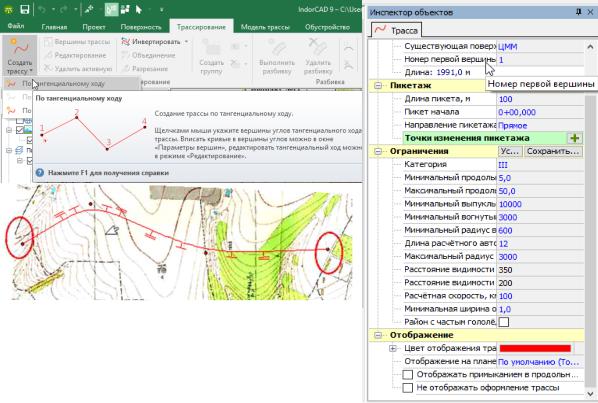
Task: Click the inspector scrollbar up arrow
Action: (x=590, y=47)
